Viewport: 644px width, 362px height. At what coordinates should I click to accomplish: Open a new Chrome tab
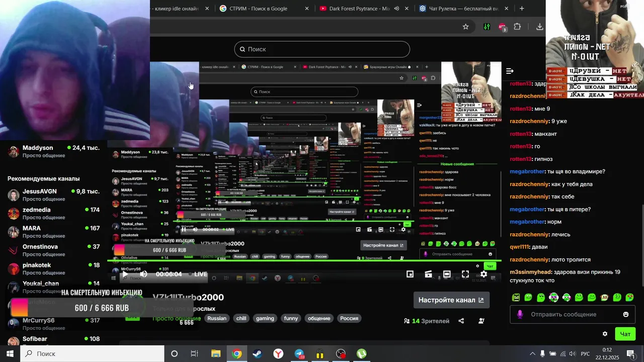coord(522,9)
